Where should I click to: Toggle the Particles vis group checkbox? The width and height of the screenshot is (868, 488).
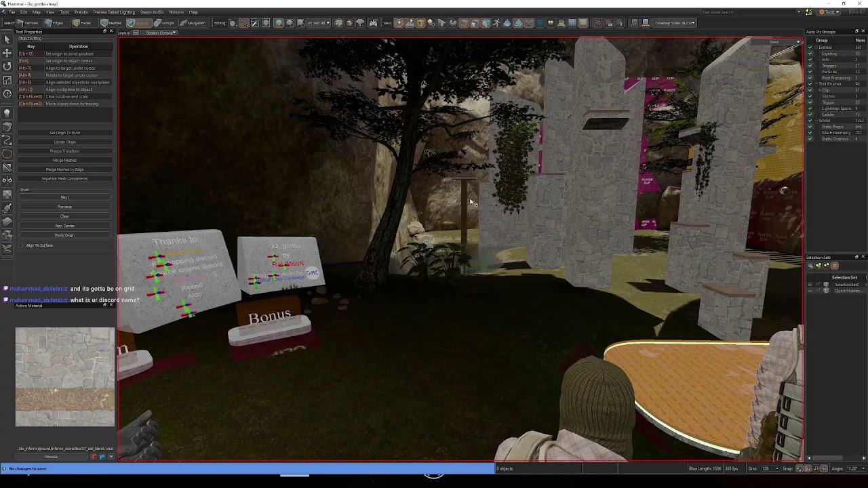[810, 72]
